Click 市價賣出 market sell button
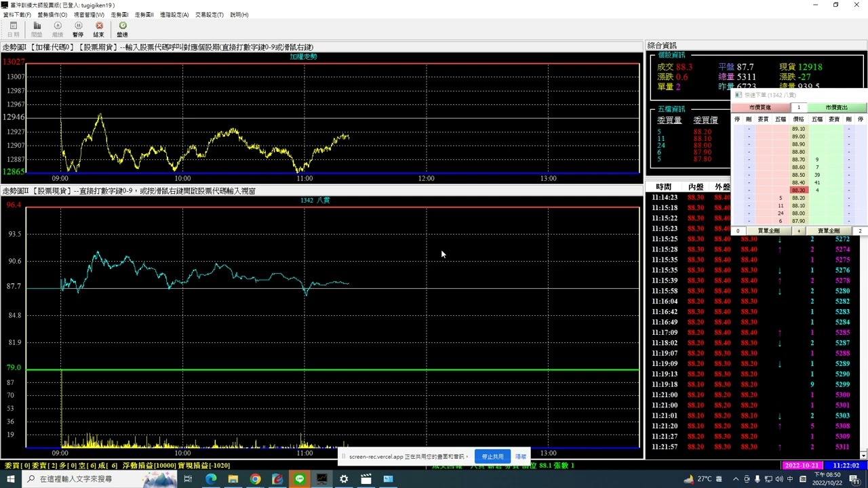 [x=837, y=108]
